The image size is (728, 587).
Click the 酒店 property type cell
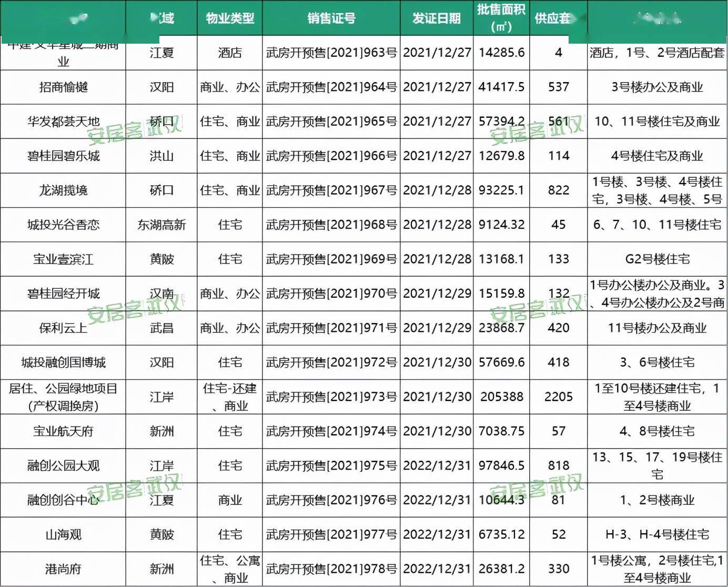tap(230, 53)
